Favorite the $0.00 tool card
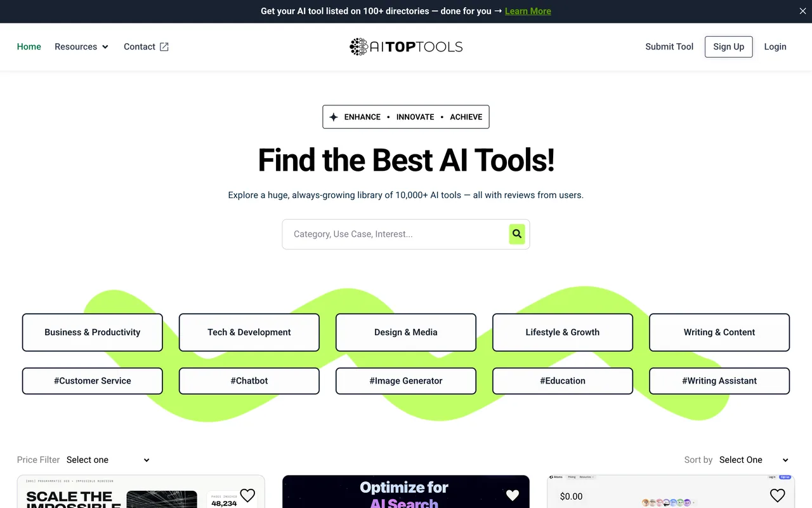The height and width of the screenshot is (508, 812). tap(777, 495)
